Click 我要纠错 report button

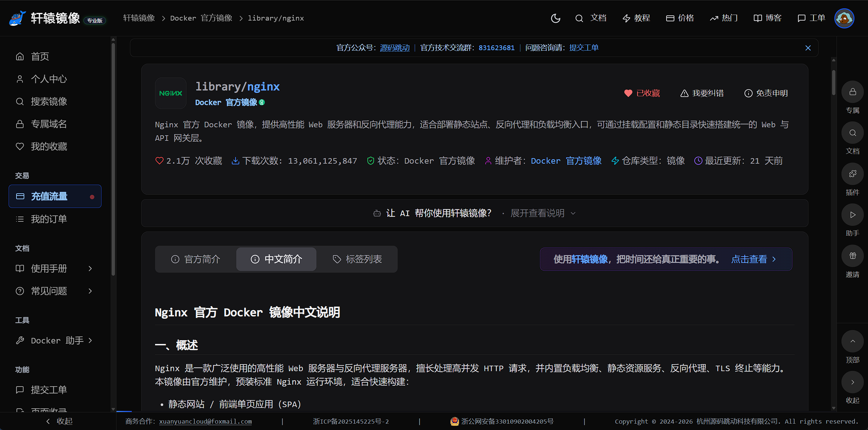point(702,93)
